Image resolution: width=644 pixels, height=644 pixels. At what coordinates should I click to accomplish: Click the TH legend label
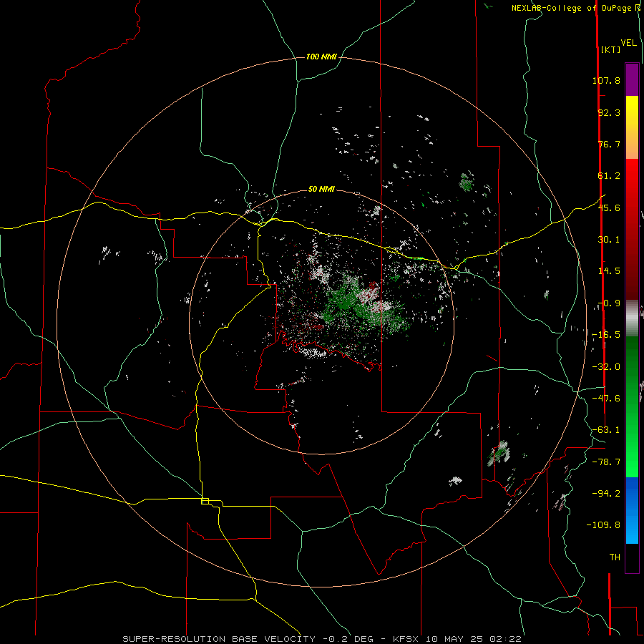pos(615,557)
